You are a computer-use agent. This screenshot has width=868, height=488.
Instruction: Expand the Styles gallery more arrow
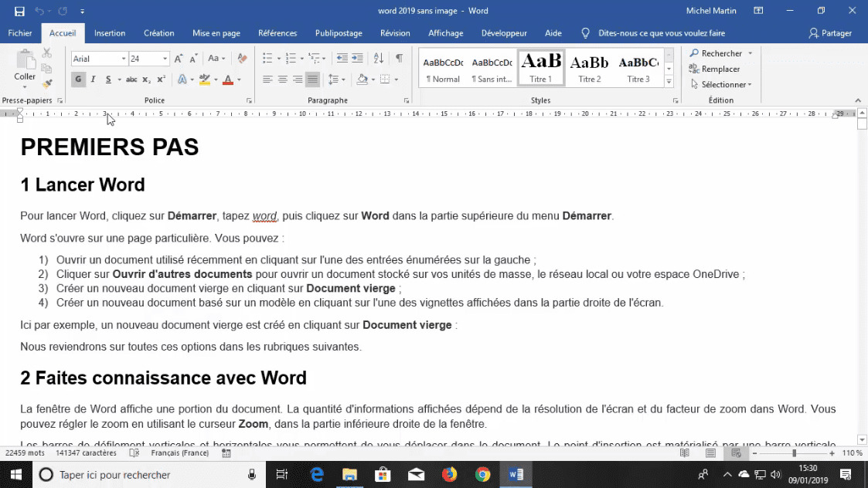coord(669,82)
